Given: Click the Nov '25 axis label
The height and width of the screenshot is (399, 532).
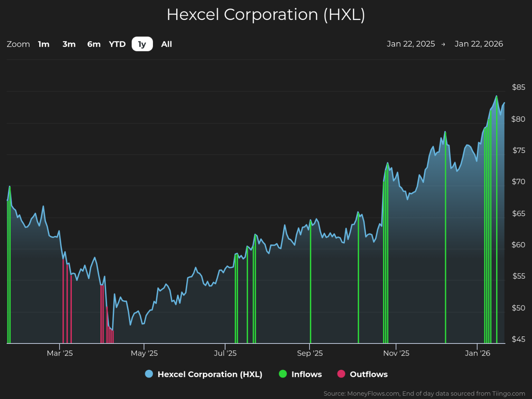Looking at the screenshot, I should tap(396, 353).
